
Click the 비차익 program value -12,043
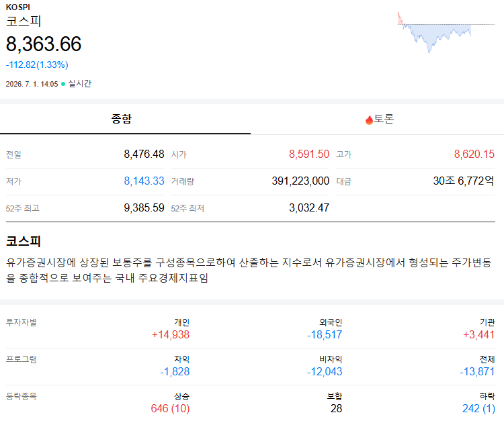(x=325, y=371)
